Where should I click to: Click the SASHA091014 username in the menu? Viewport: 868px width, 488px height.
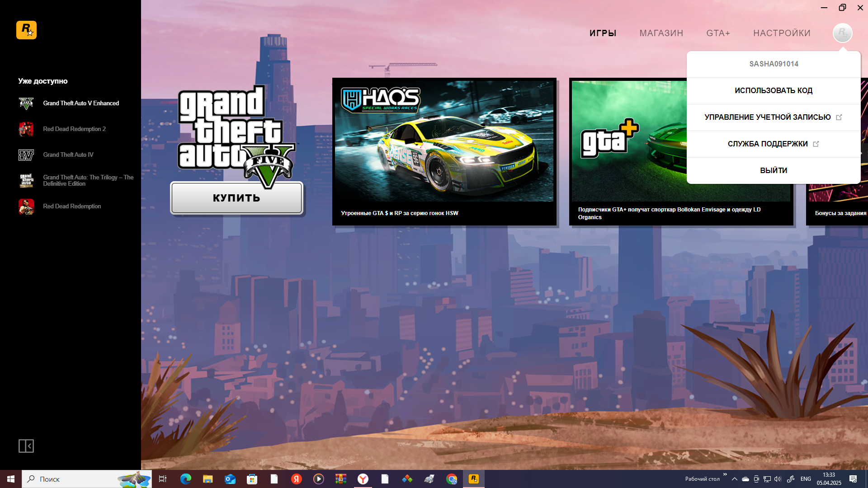point(774,64)
